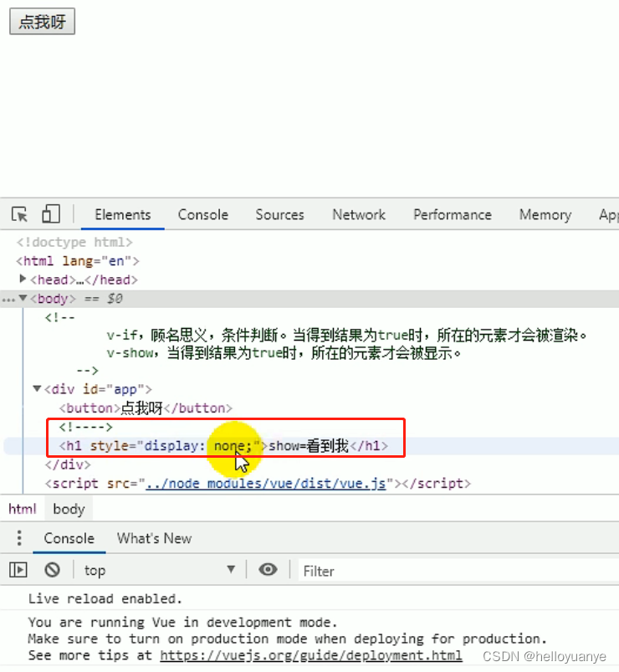Viewport: 619px width, 672px height.
Task: Select the closing </div> tag line
Action: click(x=68, y=464)
